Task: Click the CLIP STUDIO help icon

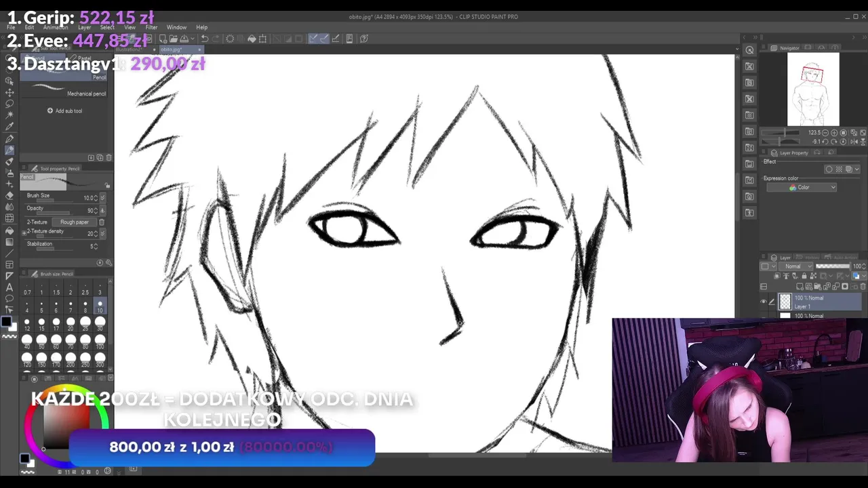Action: click(x=364, y=39)
